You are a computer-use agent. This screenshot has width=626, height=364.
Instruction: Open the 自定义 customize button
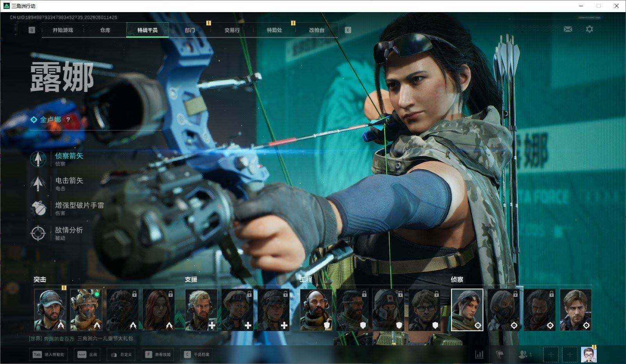tap(122, 355)
